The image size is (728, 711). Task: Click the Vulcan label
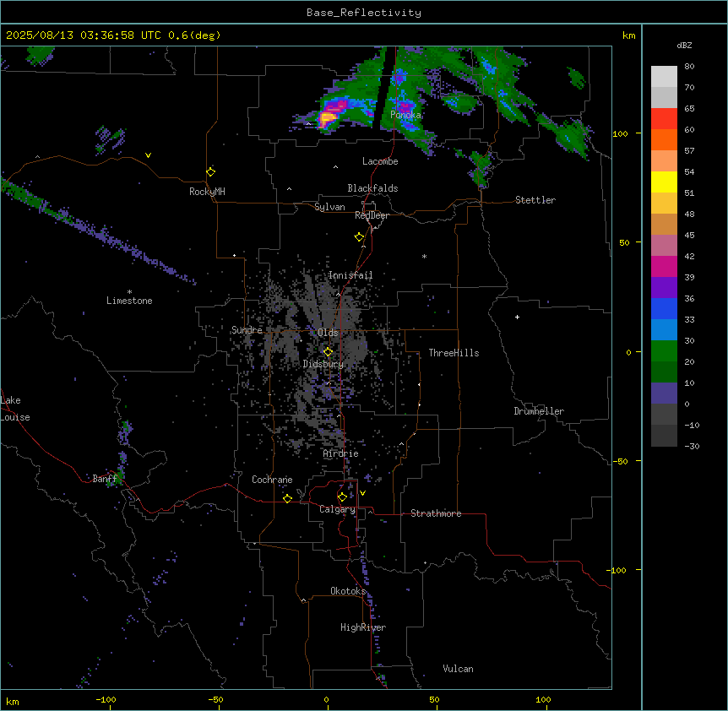click(459, 669)
